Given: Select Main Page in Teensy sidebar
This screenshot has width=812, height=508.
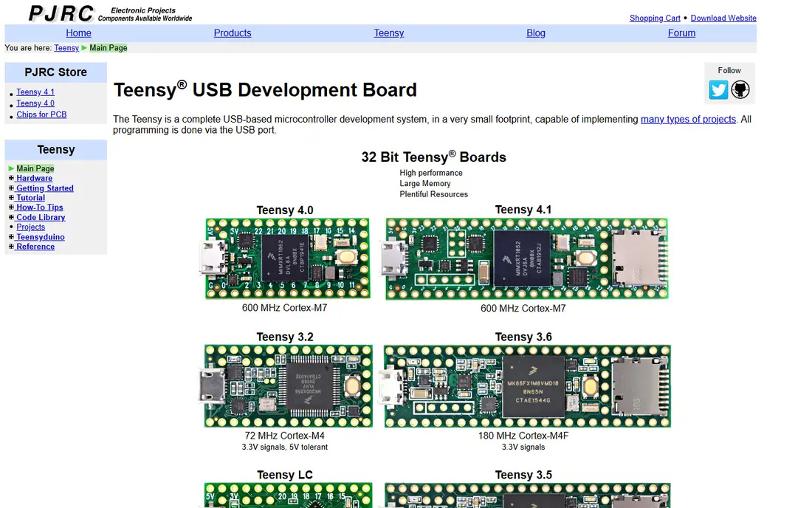Looking at the screenshot, I should pos(35,168).
